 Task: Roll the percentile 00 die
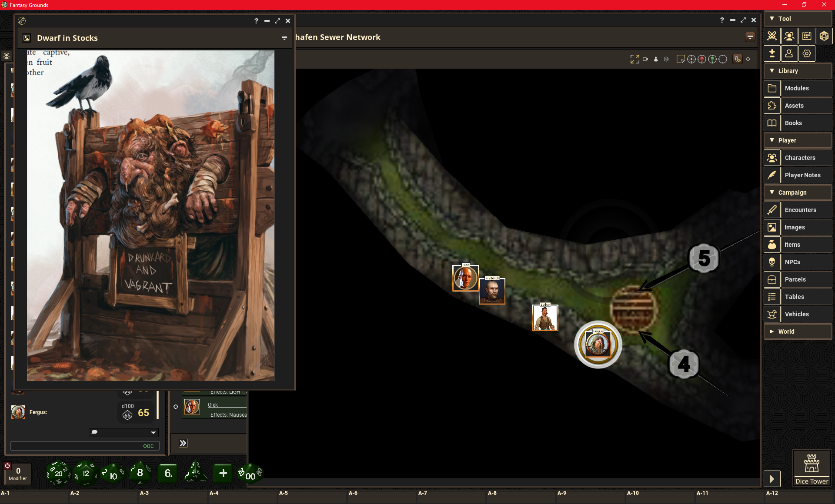coord(250,474)
